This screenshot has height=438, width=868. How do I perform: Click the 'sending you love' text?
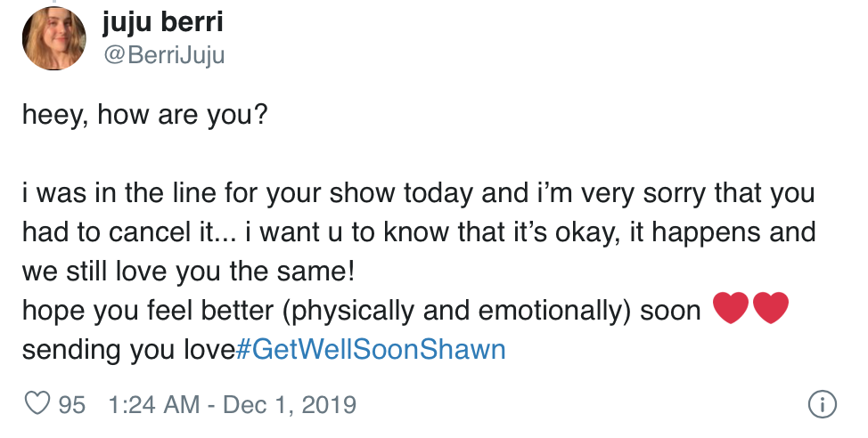[x=128, y=348]
